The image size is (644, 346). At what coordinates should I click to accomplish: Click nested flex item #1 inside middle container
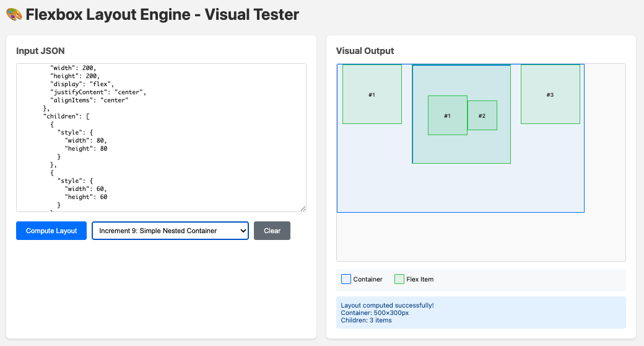pyautogui.click(x=447, y=115)
